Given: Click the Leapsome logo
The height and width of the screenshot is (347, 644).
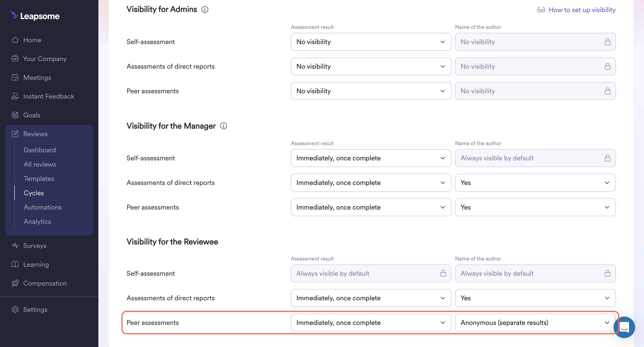Looking at the screenshot, I should [x=35, y=16].
